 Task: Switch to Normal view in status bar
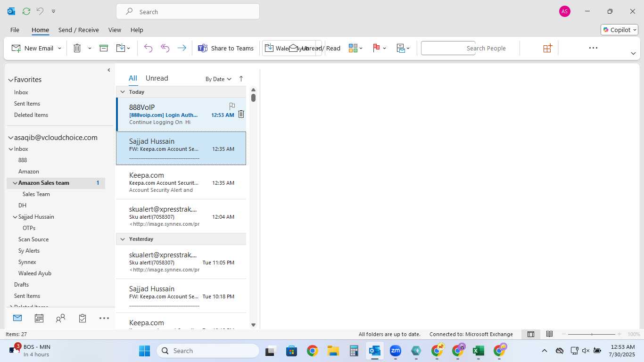531,334
